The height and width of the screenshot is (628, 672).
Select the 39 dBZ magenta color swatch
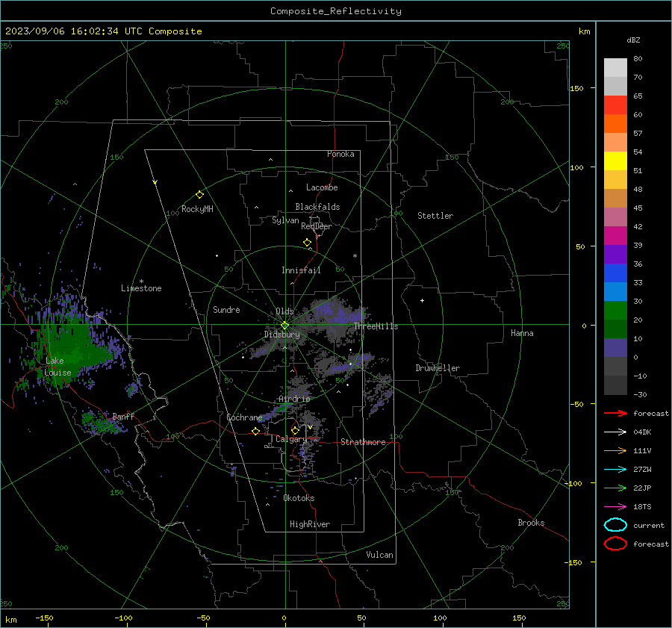pos(615,235)
